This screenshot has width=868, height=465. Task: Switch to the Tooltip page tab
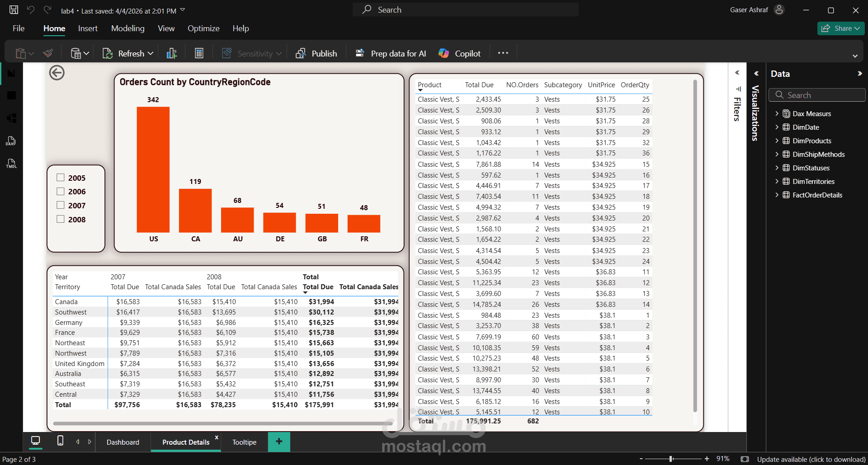pyautogui.click(x=244, y=442)
